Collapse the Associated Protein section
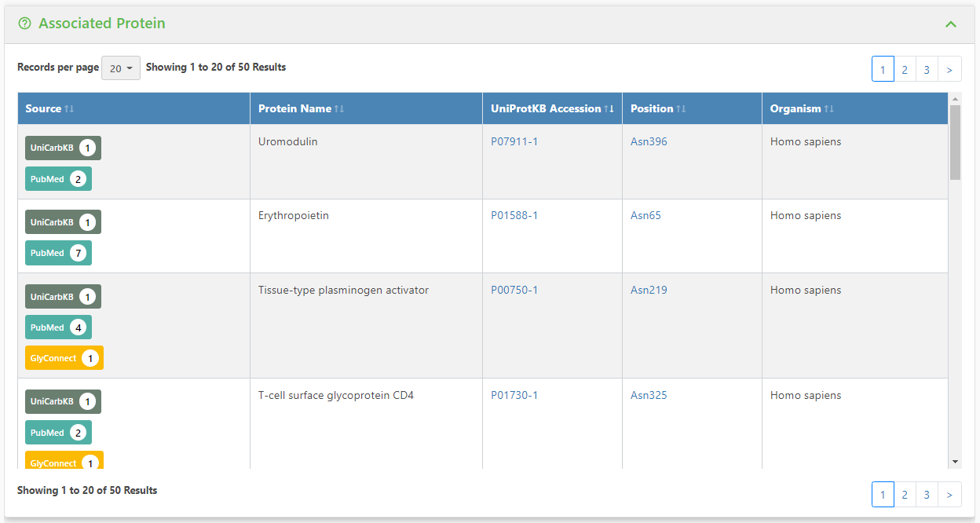Viewport: 980px width, 523px height. click(x=951, y=24)
